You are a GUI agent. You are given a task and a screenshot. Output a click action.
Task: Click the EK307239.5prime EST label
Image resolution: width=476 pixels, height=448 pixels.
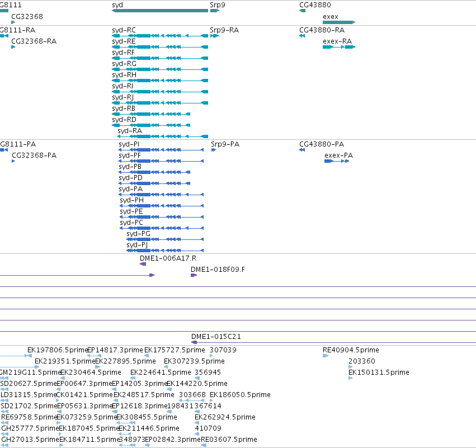pyautogui.click(x=194, y=361)
